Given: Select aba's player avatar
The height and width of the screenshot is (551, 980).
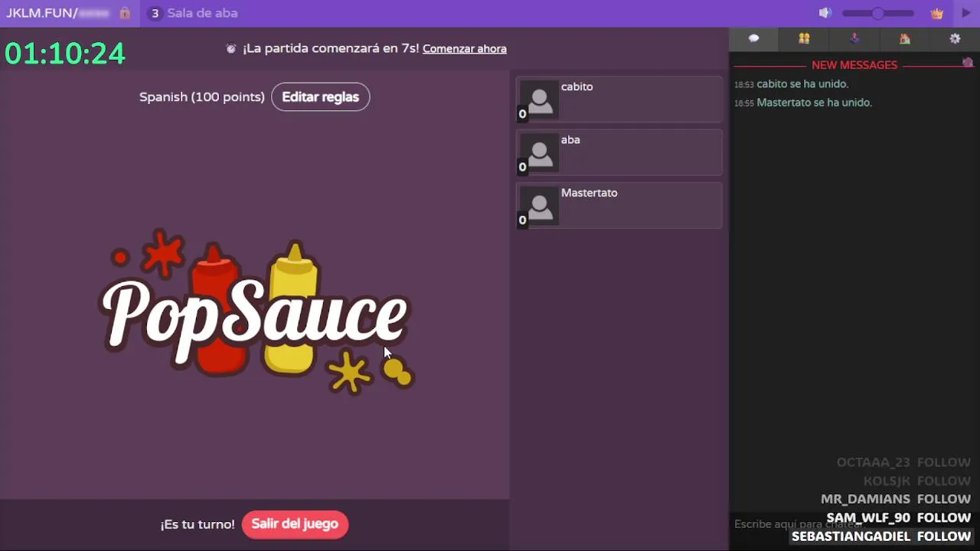Looking at the screenshot, I should click(x=539, y=153).
